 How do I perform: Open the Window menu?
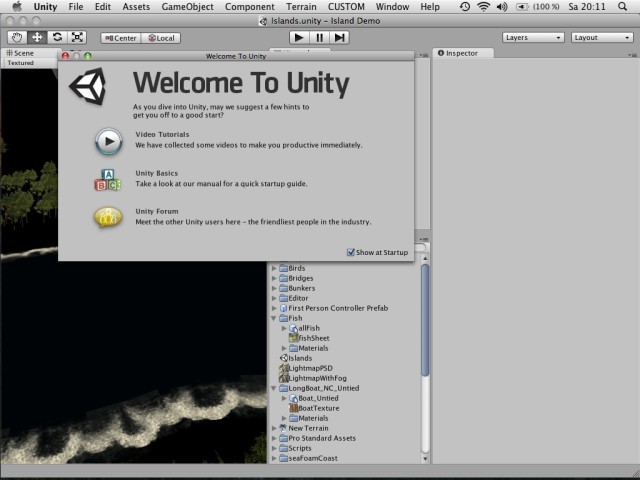pos(392,7)
